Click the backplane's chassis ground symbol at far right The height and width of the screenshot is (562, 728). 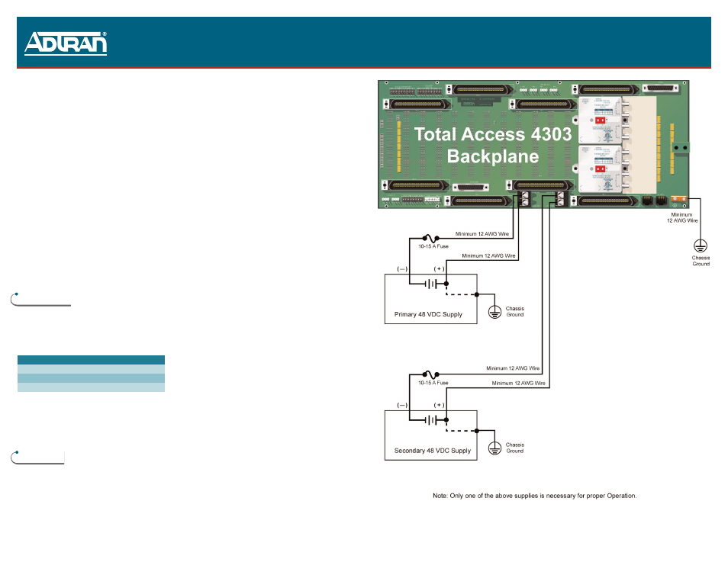click(700, 246)
